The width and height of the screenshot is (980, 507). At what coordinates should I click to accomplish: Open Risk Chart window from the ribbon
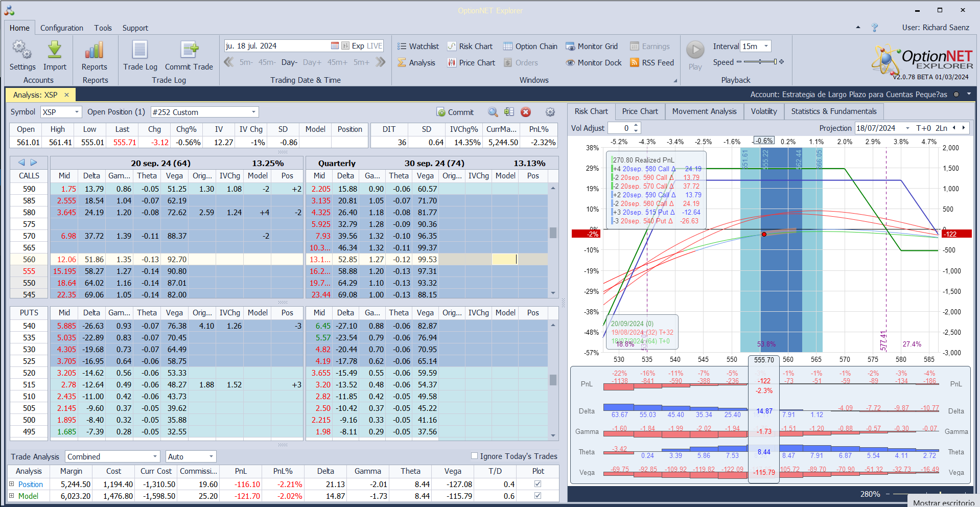click(470, 46)
